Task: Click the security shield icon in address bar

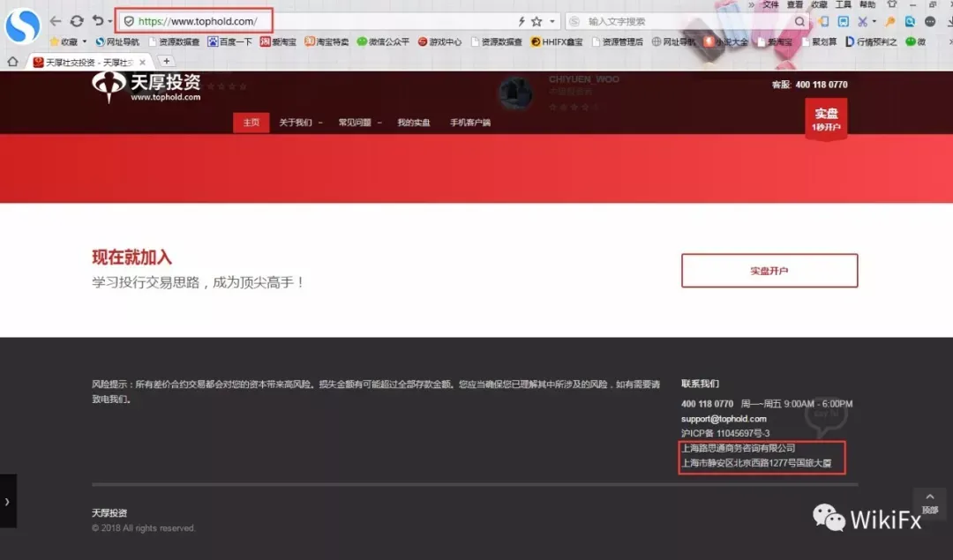Action: coord(129,21)
